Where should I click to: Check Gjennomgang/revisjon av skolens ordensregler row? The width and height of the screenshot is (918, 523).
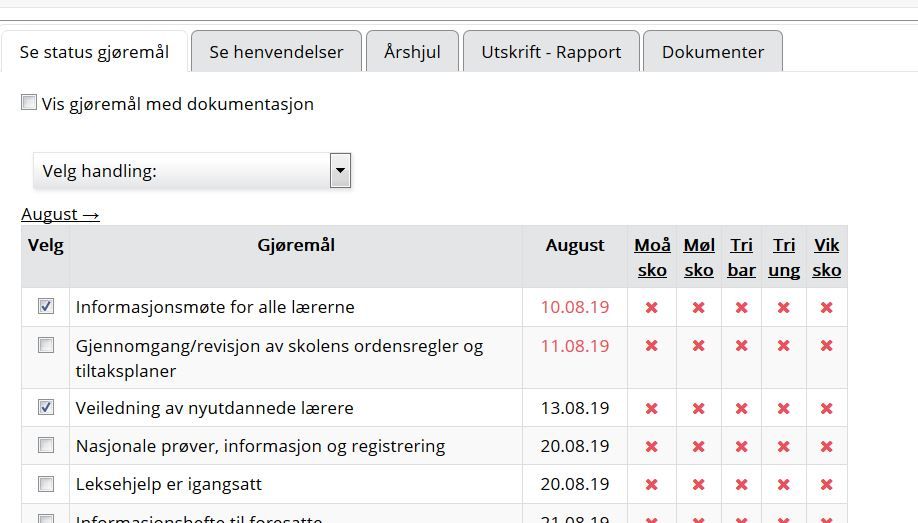(46, 345)
